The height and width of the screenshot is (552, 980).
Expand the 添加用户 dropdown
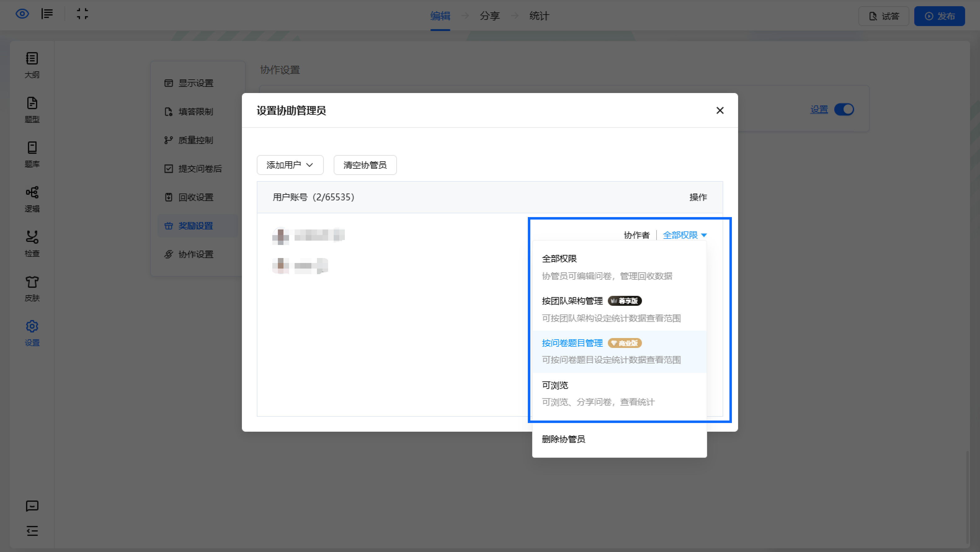click(x=290, y=165)
